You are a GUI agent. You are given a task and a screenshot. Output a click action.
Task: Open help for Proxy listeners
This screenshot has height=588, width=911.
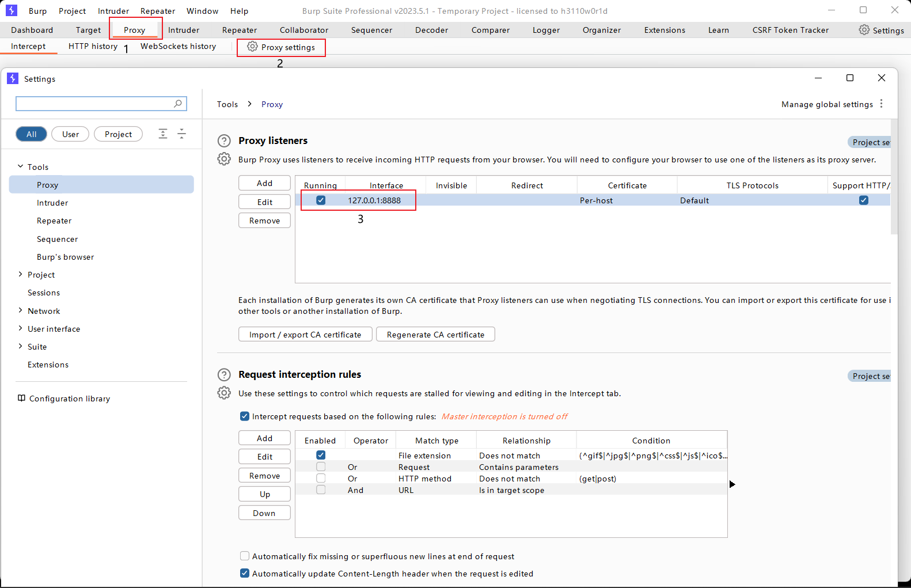click(x=224, y=141)
